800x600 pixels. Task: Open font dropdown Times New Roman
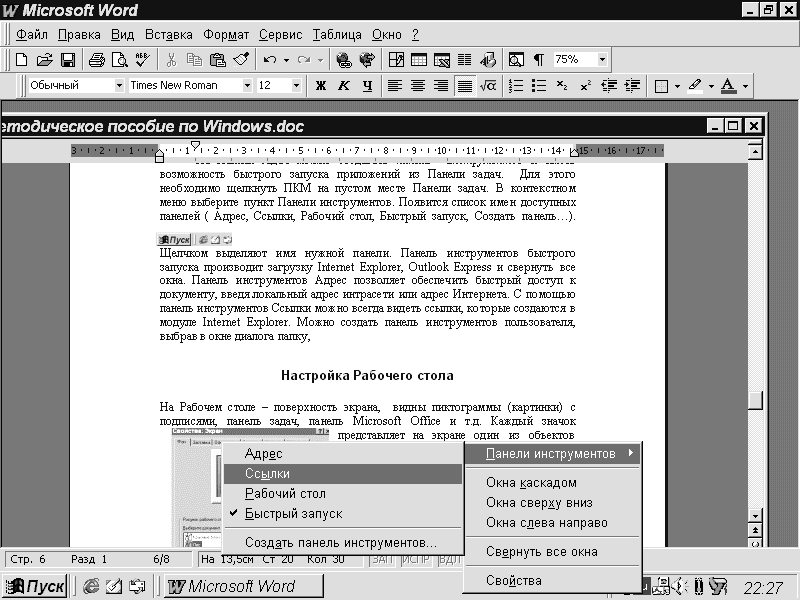coord(247,85)
